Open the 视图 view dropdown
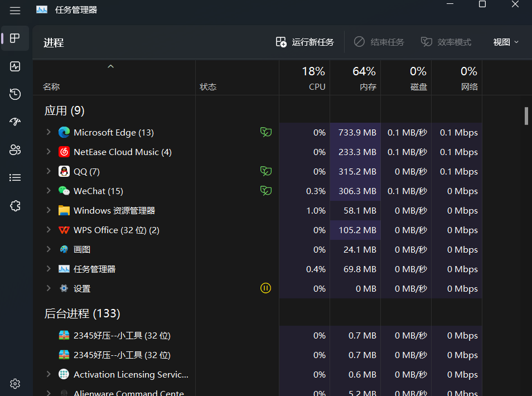The height and width of the screenshot is (396, 532). [506, 42]
